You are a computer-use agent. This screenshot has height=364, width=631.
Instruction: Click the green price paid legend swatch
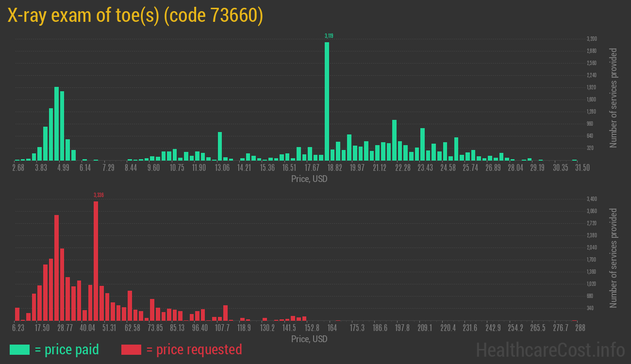[x=19, y=349]
